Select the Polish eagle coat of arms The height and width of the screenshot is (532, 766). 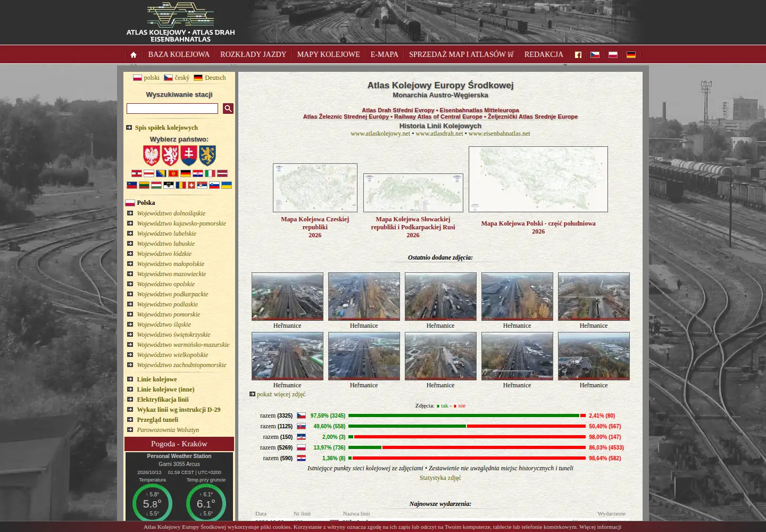pos(152,155)
